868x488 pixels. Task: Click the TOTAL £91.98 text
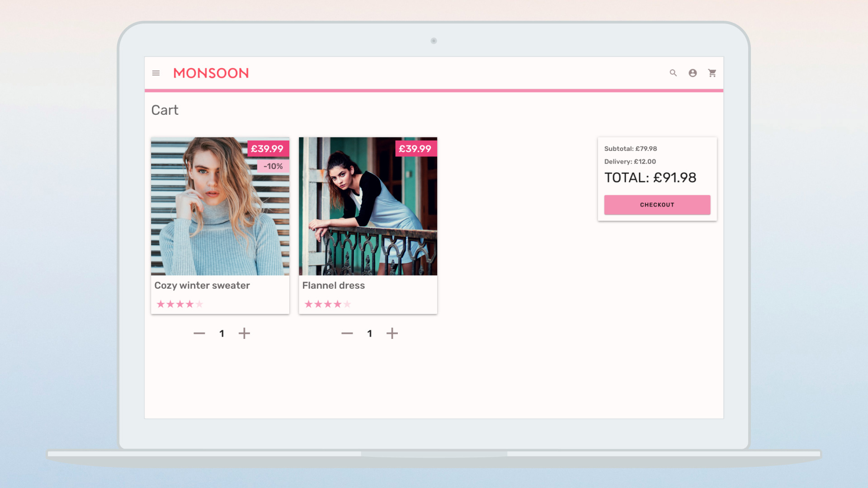pyautogui.click(x=650, y=178)
